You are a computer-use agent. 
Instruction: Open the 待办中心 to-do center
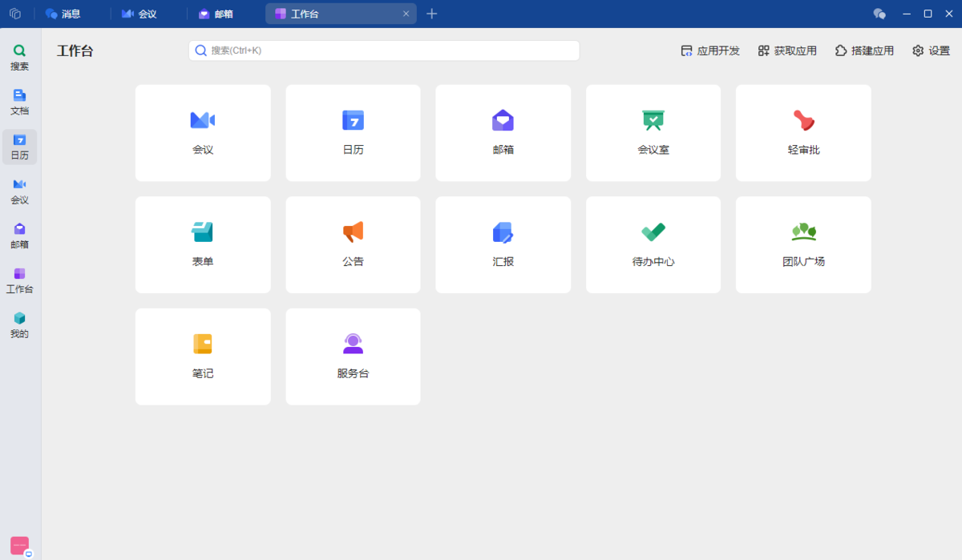coord(653,244)
